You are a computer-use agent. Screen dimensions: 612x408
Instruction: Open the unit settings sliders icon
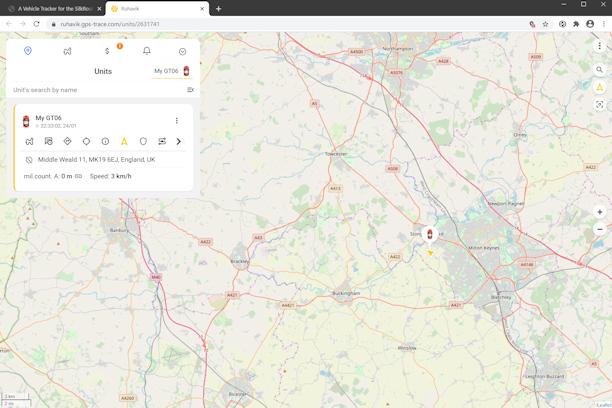[x=162, y=141]
